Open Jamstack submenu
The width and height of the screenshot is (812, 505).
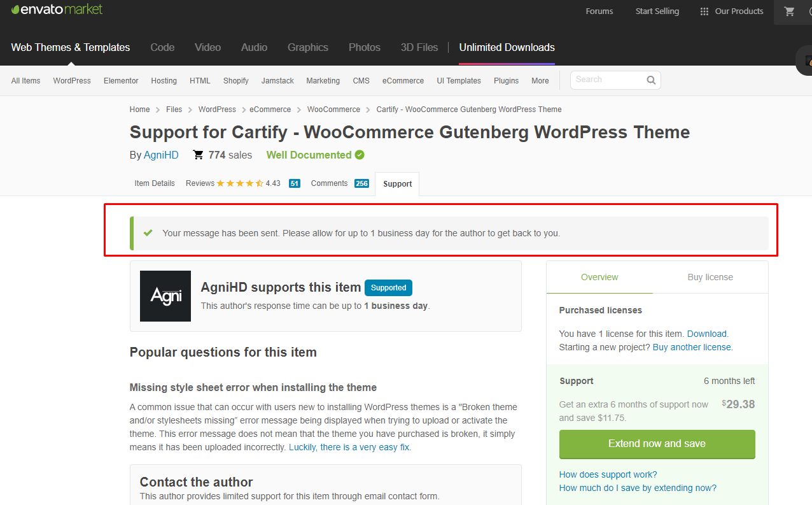277,81
